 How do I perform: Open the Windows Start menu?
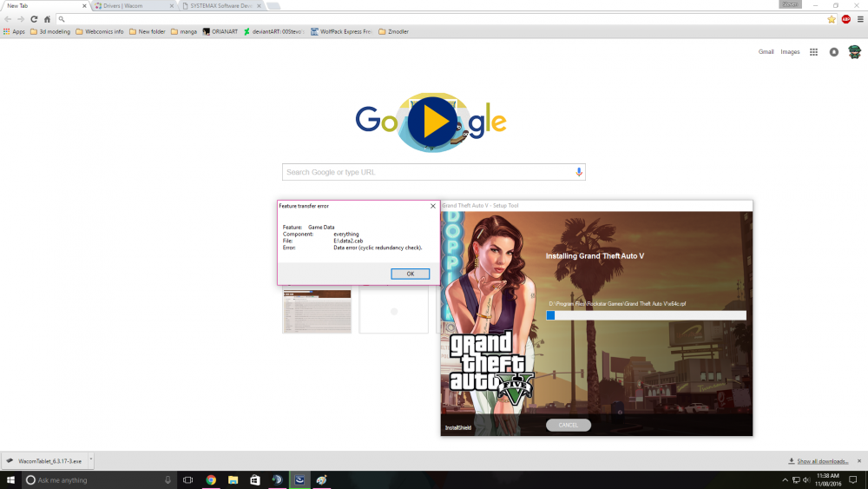(x=10, y=479)
